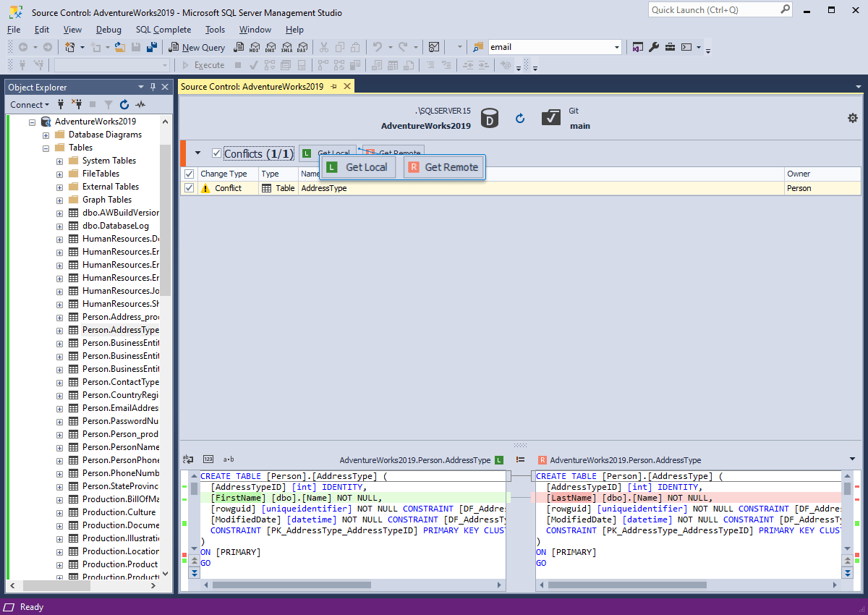Click the New Query toolbar button
This screenshot has height=615, width=868.
pyautogui.click(x=197, y=47)
